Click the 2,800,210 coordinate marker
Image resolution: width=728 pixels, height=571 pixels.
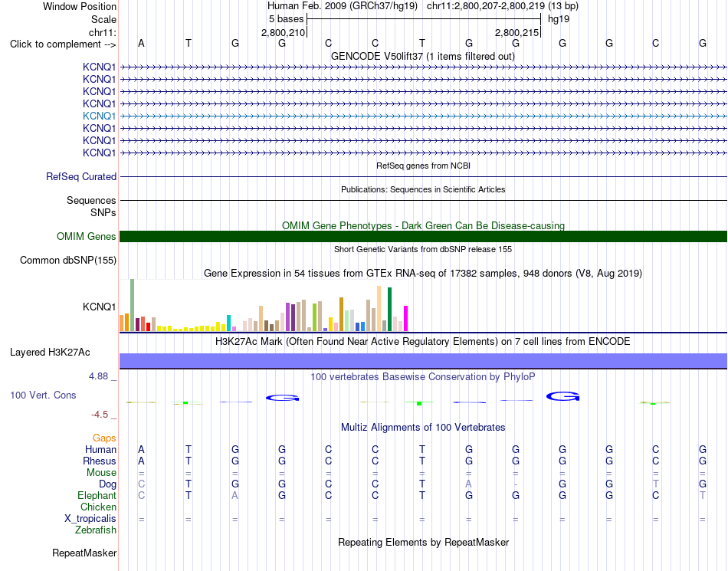pos(284,32)
